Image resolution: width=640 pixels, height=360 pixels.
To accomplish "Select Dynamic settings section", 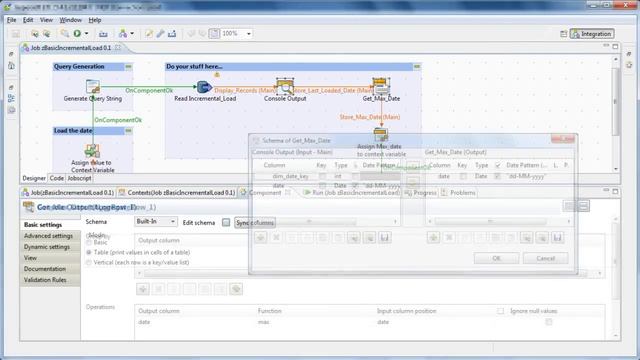I will [50, 247].
